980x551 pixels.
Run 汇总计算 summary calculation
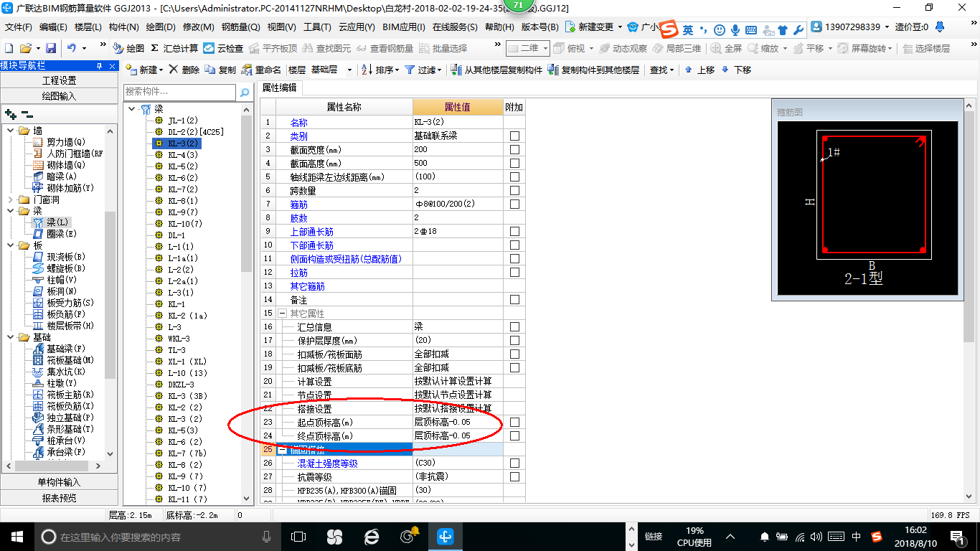(x=174, y=48)
